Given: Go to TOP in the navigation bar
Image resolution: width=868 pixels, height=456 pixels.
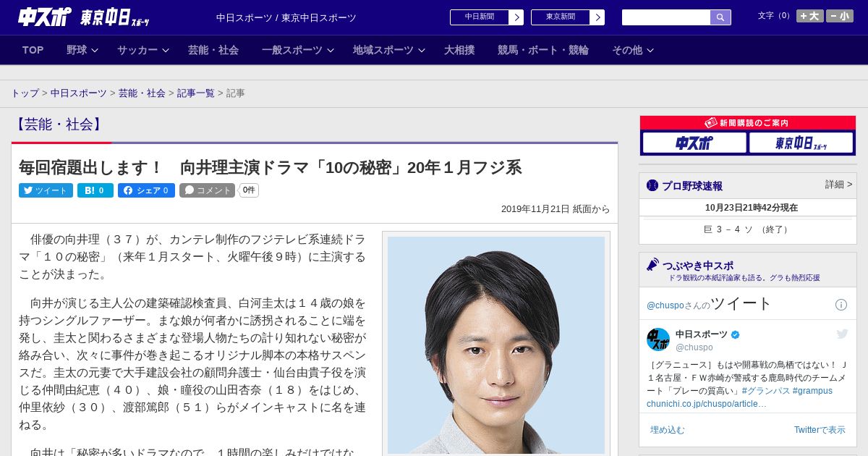Looking at the screenshot, I should coord(33,50).
